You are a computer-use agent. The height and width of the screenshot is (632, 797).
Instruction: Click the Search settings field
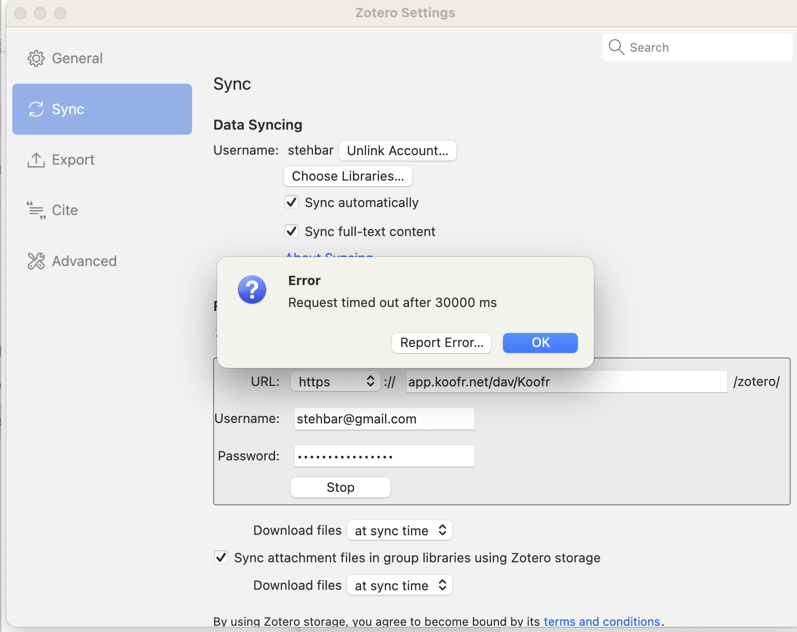point(697,47)
